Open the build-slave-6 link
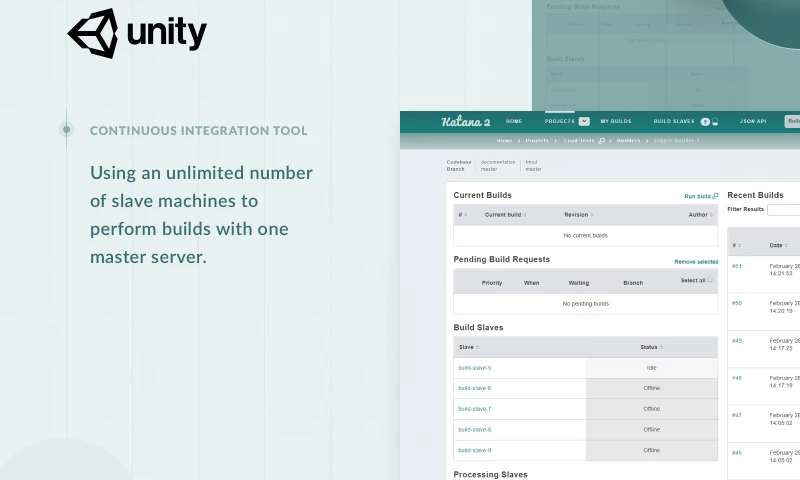This screenshot has height=480, width=800. click(x=474, y=388)
